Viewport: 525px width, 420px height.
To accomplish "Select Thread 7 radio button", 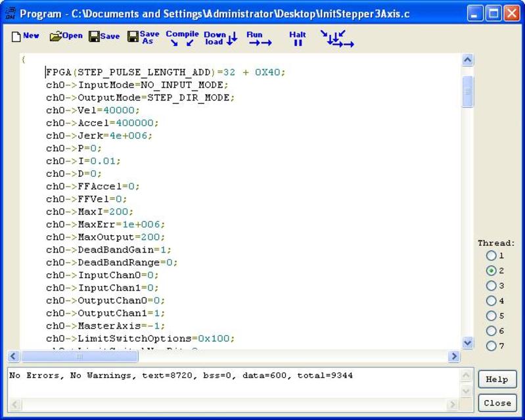I will click(491, 346).
